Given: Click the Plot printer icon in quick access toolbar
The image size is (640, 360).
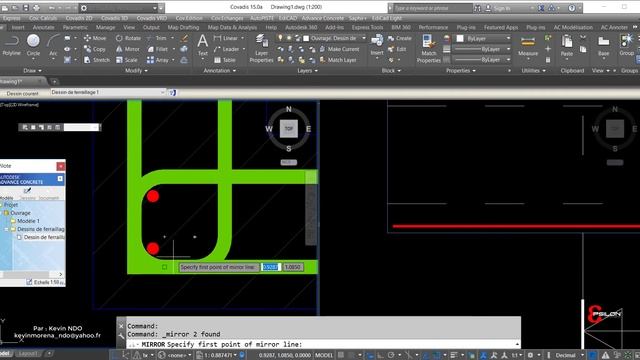Looking at the screenshot, I should pyautogui.click(x=36, y=8).
